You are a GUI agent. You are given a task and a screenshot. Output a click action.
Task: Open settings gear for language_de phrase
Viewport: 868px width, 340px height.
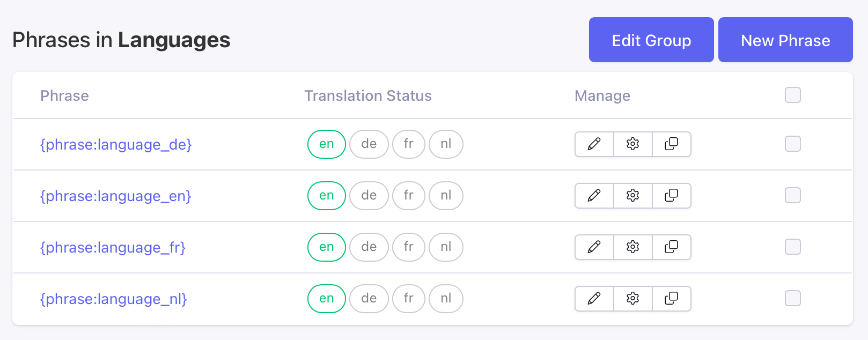pos(633,144)
